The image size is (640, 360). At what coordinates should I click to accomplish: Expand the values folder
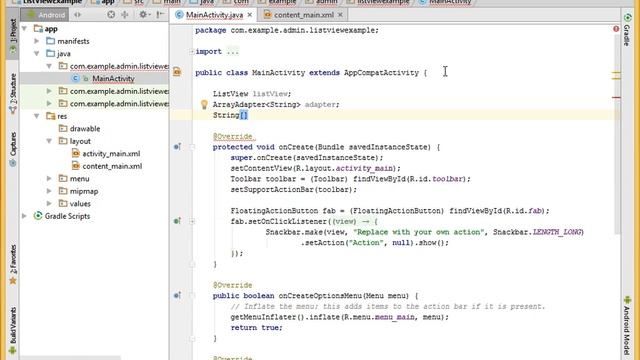point(49,203)
